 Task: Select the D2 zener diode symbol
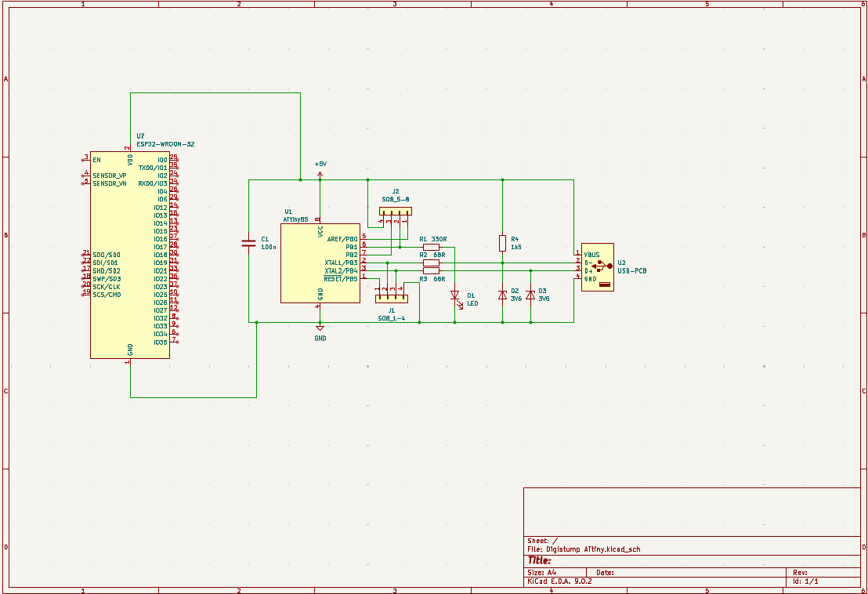coord(503,295)
